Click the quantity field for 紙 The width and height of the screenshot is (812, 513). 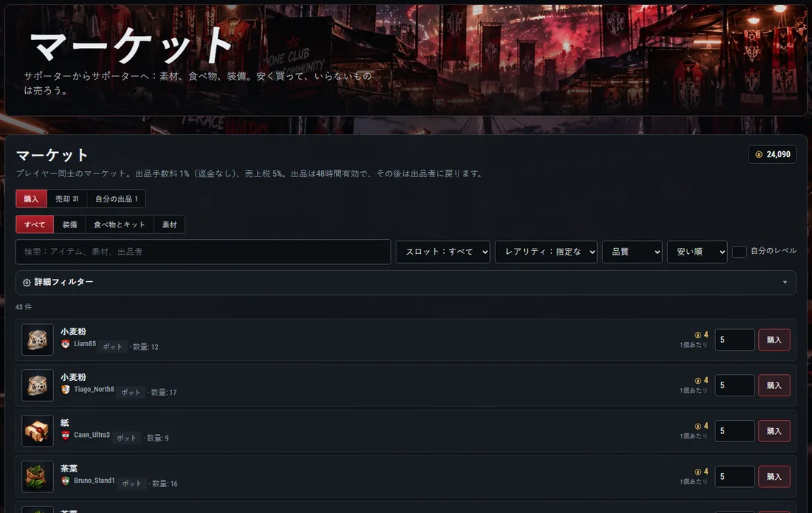(734, 430)
